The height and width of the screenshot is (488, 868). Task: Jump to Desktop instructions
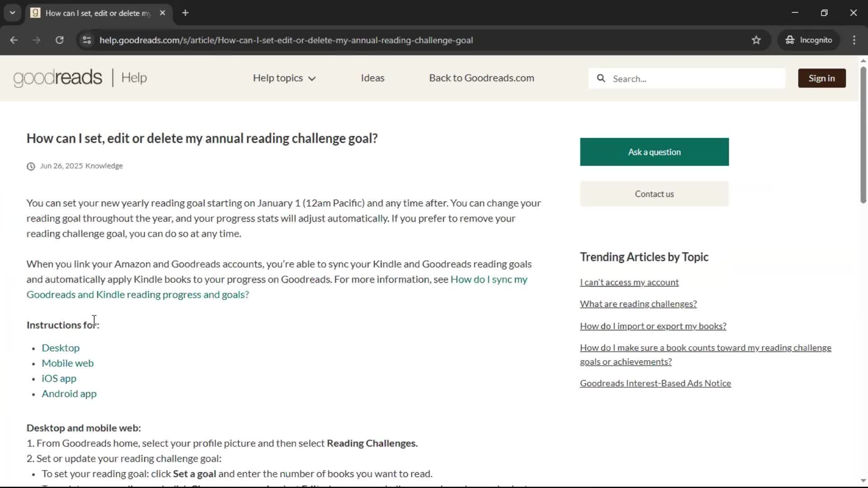coord(61,348)
